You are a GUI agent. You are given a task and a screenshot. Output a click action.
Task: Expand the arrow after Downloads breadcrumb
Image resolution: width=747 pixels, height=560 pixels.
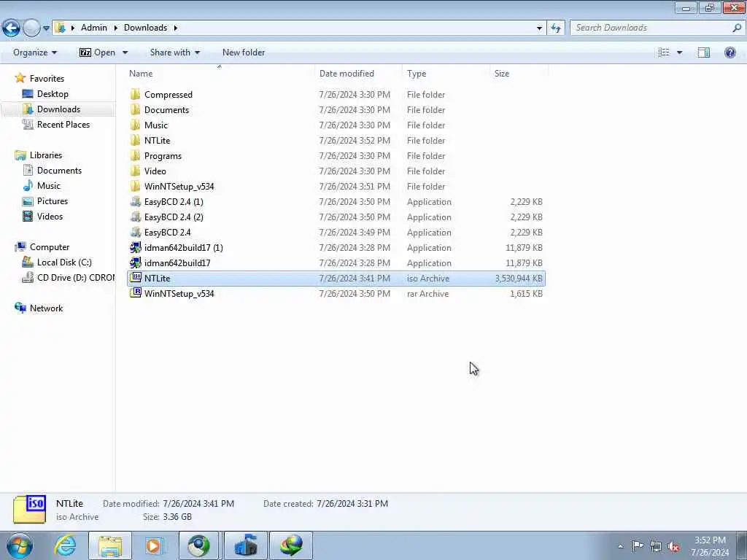coord(175,28)
